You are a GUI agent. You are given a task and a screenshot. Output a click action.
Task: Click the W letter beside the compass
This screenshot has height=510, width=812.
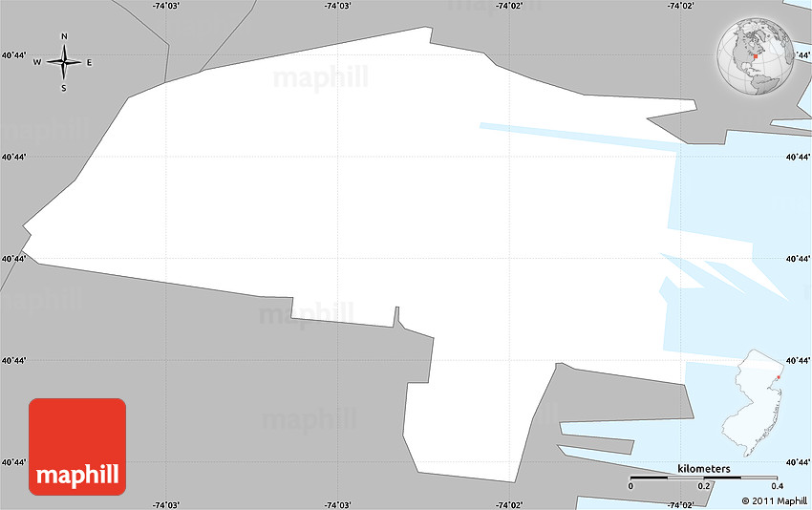(x=37, y=63)
